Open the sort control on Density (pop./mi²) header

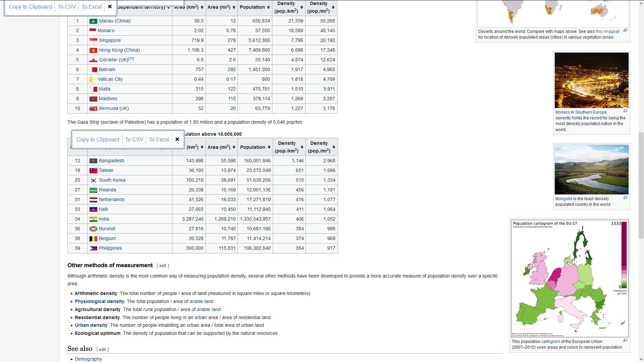(333, 8)
